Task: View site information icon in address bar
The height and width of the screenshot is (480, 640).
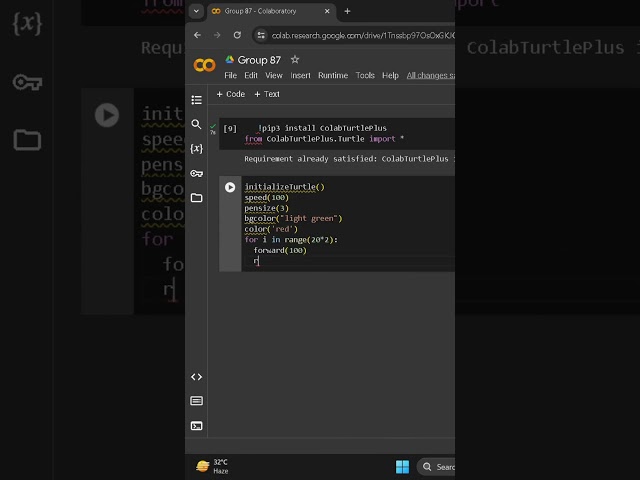Action: 261,36
